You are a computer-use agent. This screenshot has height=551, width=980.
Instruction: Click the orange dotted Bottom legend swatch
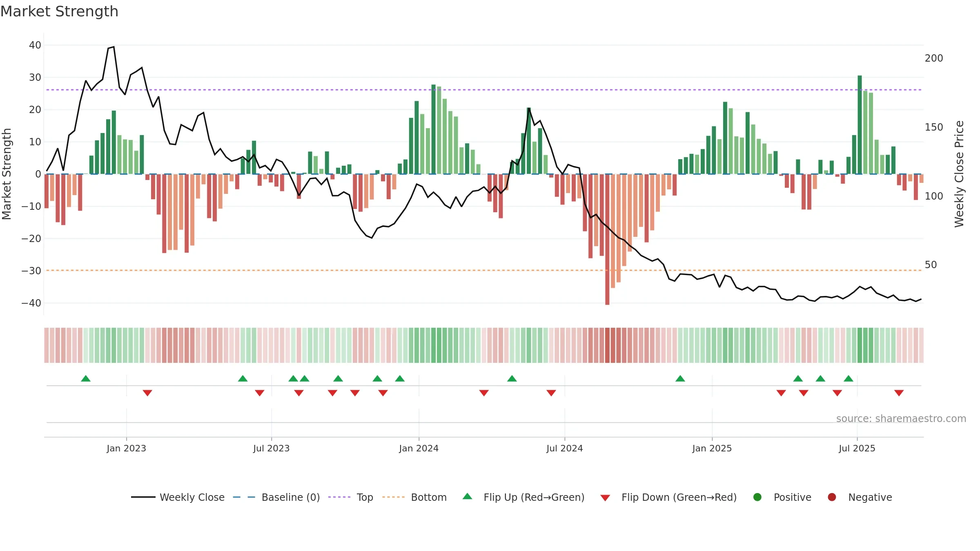(394, 497)
